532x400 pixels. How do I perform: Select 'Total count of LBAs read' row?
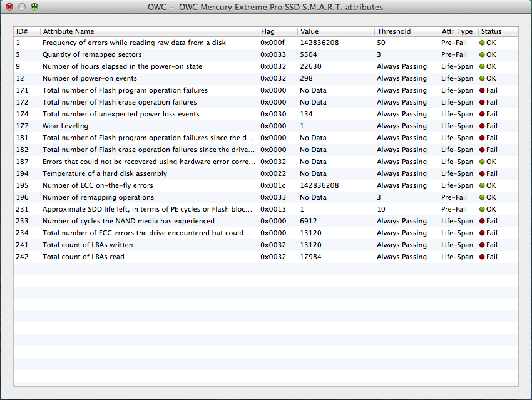[x=266, y=257]
